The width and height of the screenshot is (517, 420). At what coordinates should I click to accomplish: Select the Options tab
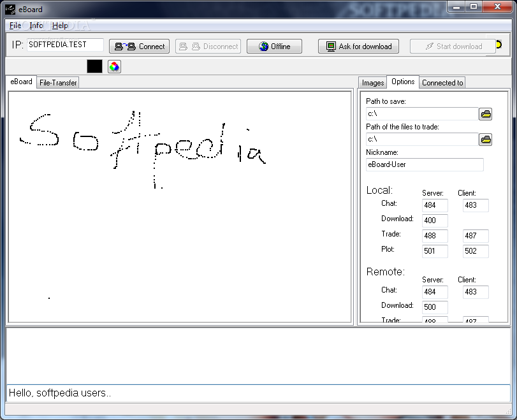(403, 82)
